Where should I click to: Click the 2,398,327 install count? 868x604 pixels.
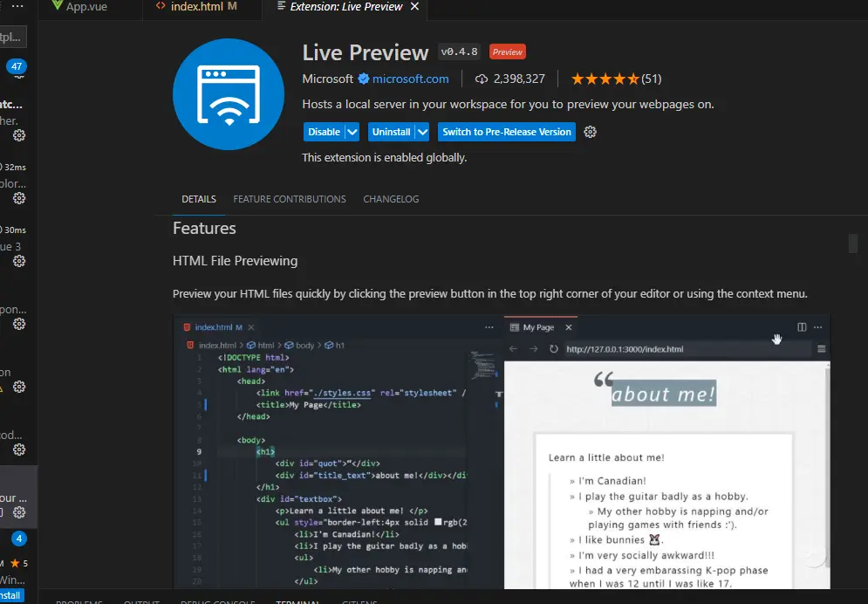[x=519, y=79]
